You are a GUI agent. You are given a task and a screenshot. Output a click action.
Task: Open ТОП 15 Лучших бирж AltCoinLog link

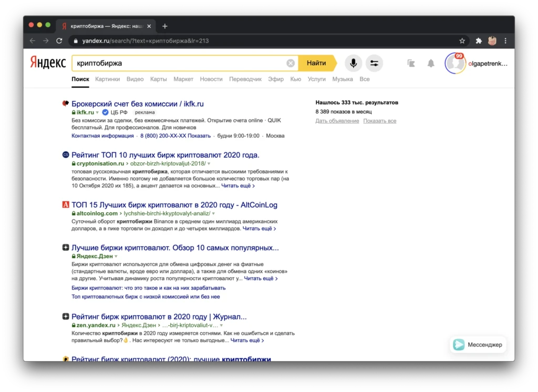tap(174, 205)
